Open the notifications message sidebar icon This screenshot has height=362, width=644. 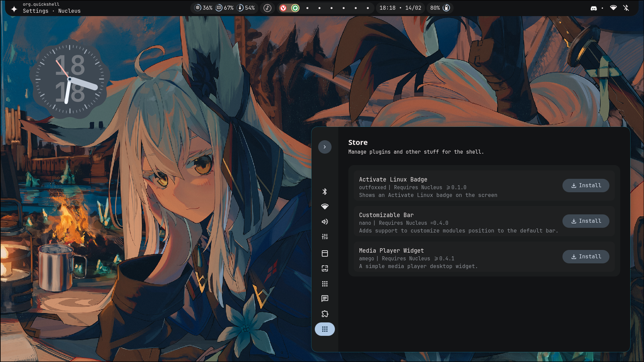[325, 299]
